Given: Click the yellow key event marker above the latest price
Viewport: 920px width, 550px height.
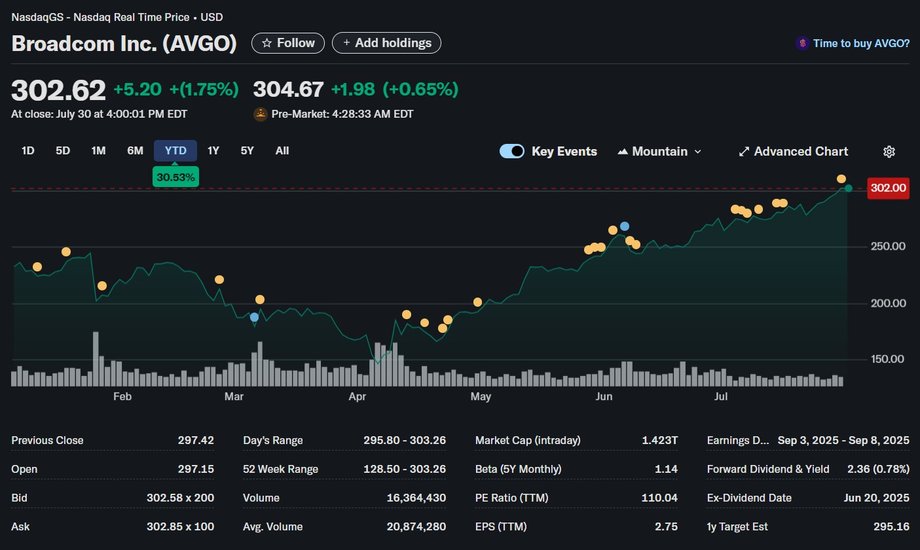Looking at the screenshot, I should tap(841, 178).
